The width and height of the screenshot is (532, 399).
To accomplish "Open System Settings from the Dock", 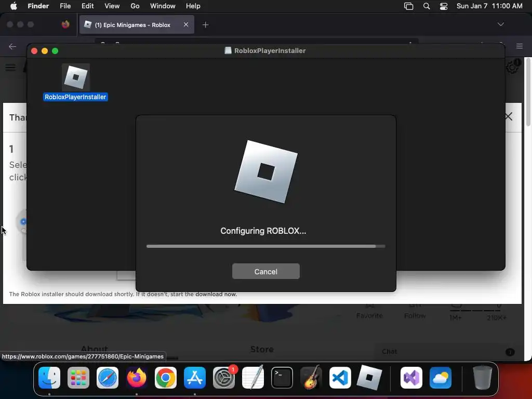I will click(x=224, y=378).
